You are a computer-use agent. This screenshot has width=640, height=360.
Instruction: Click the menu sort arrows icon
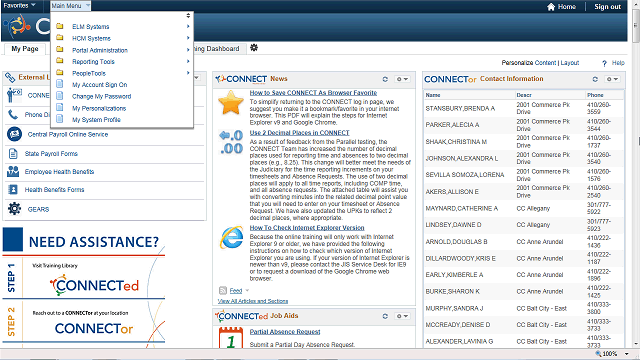(x=188, y=16)
